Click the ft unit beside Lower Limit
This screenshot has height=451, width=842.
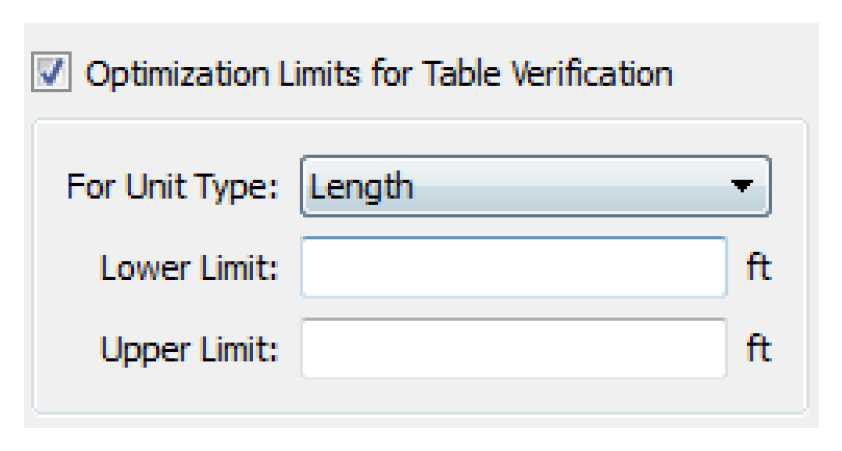[x=761, y=268]
